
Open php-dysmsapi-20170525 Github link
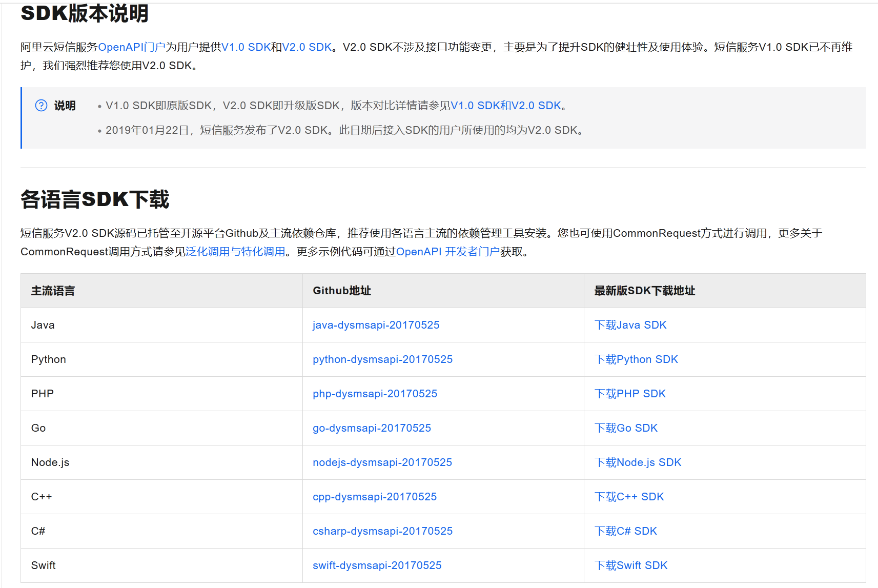coord(375,394)
